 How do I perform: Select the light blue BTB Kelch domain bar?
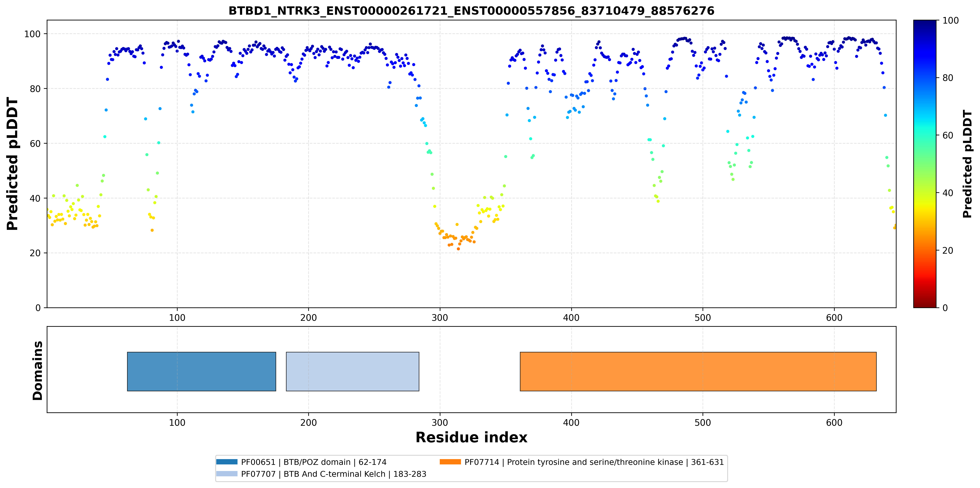pyautogui.click(x=352, y=371)
